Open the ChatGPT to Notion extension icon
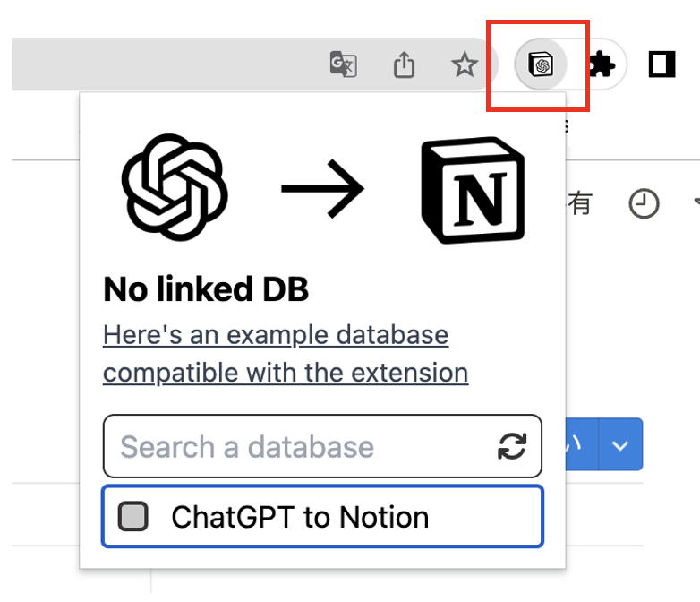Image resolution: width=700 pixels, height=602 pixels. 541,64
